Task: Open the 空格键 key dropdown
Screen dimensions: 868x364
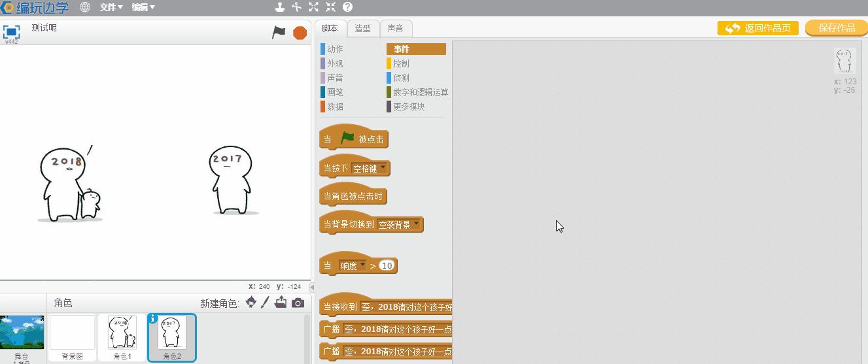Action: click(370, 169)
